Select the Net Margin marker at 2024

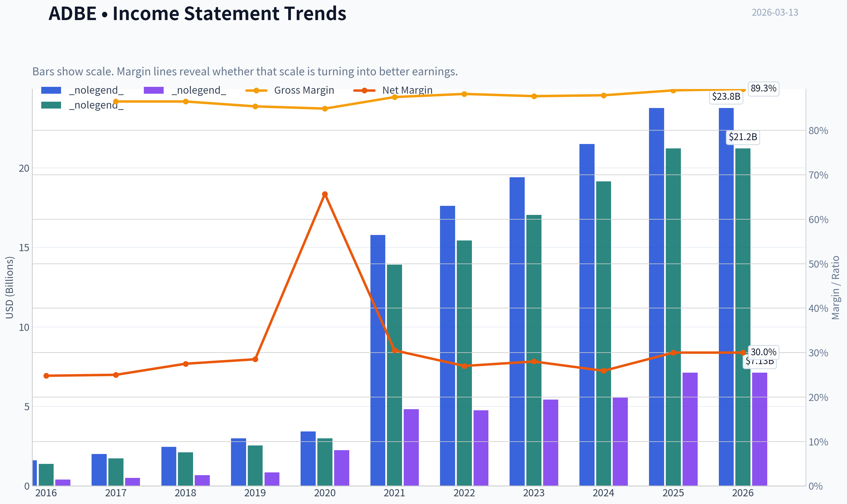[604, 371]
